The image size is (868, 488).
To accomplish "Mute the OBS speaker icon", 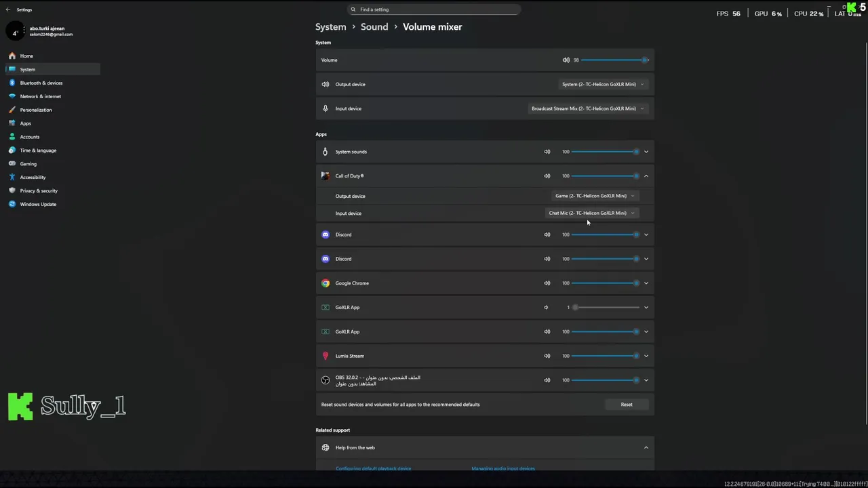I will pos(547,380).
